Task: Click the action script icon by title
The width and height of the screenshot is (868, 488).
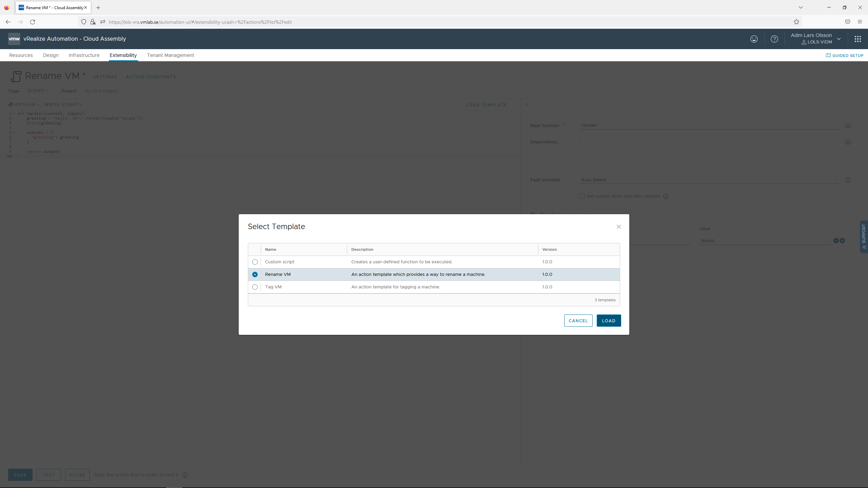Action: pos(16,76)
